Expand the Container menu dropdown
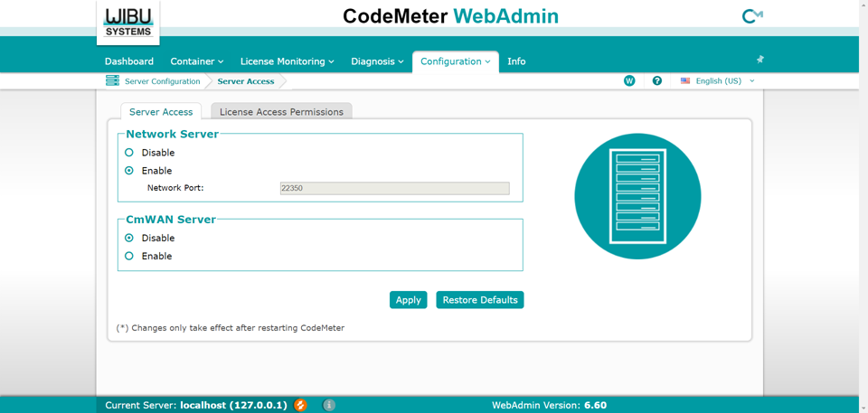 [196, 61]
